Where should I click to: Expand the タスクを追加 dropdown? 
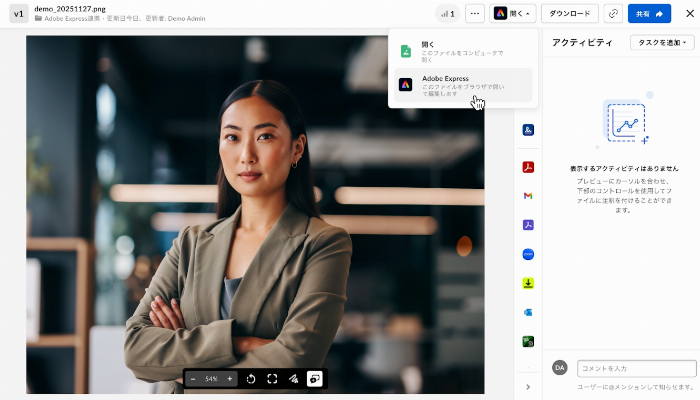(x=662, y=42)
